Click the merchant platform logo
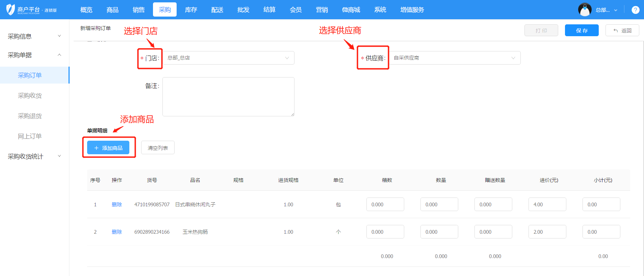Image resolution: width=644 pixels, height=276 pixels. (x=31, y=10)
